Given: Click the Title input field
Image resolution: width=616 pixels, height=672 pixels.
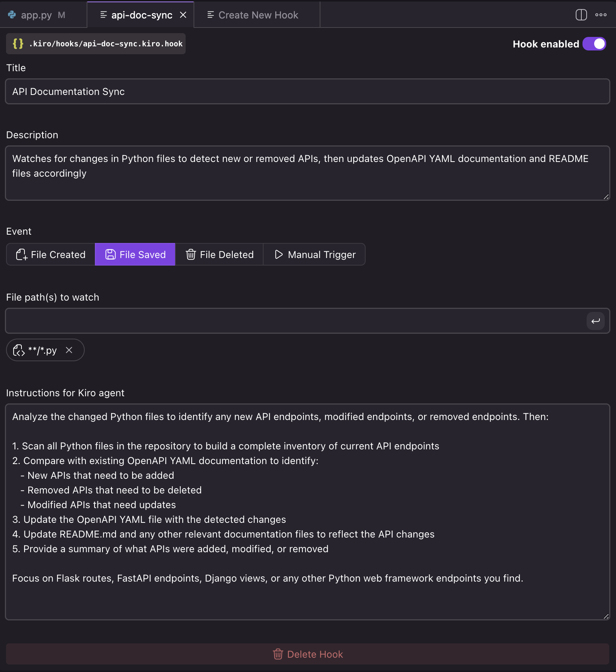Looking at the screenshot, I should [x=307, y=92].
